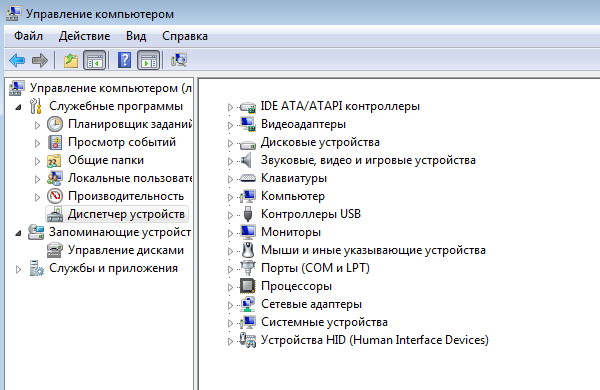Collapse Запоминающие устройства node

(18, 233)
